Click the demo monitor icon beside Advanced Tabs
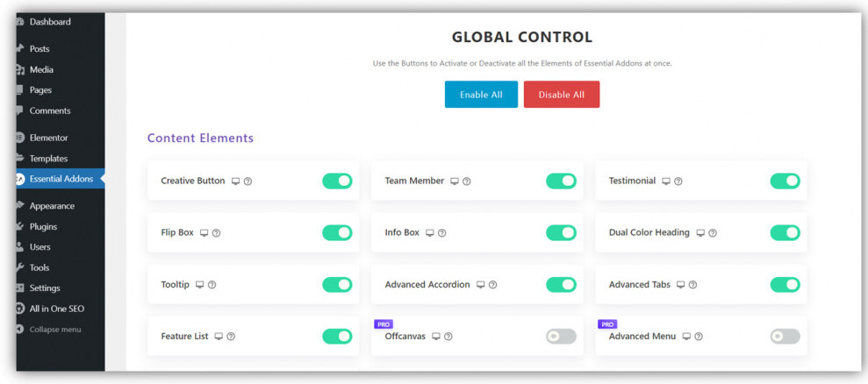 (680, 285)
